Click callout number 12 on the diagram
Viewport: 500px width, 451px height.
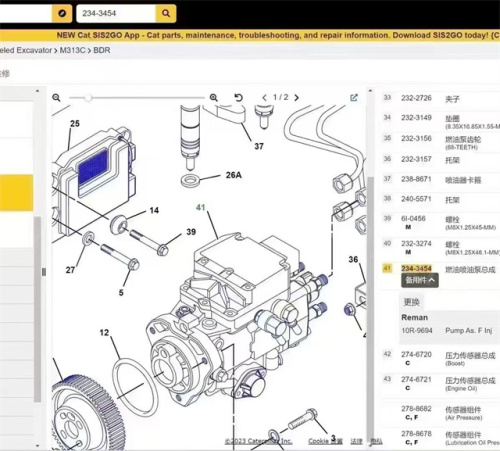pyautogui.click(x=104, y=333)
